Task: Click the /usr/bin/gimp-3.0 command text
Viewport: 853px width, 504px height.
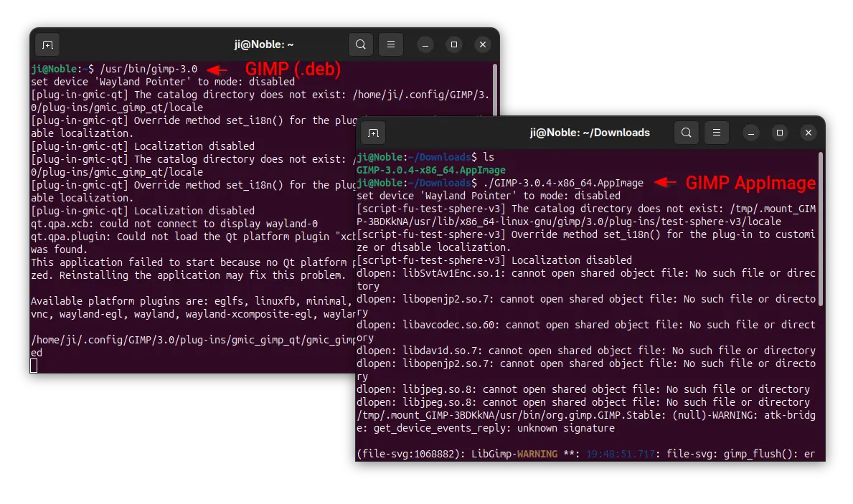Action: 149,69
